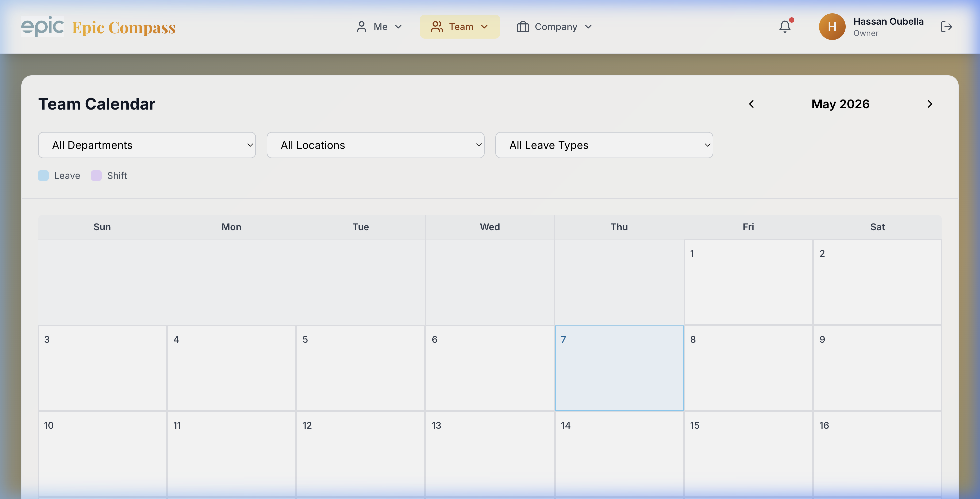980x499 pixels.
Task: Click the Shift purple color swatch
Action: (96, 176)
